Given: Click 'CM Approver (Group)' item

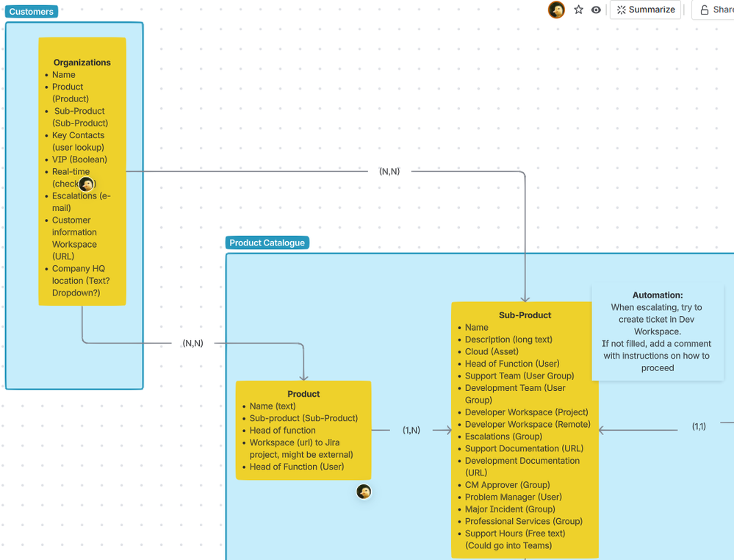Looking at the screenshot, I should click(x=507, y=485).
